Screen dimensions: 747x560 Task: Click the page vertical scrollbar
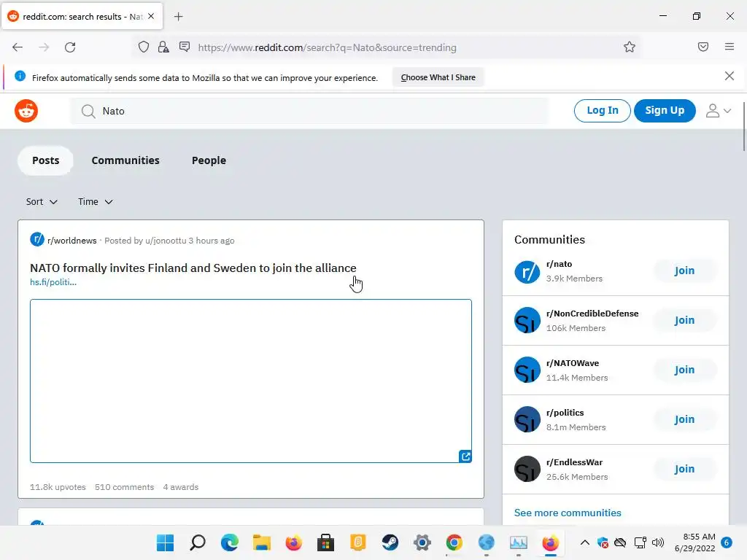click(743, 126)
